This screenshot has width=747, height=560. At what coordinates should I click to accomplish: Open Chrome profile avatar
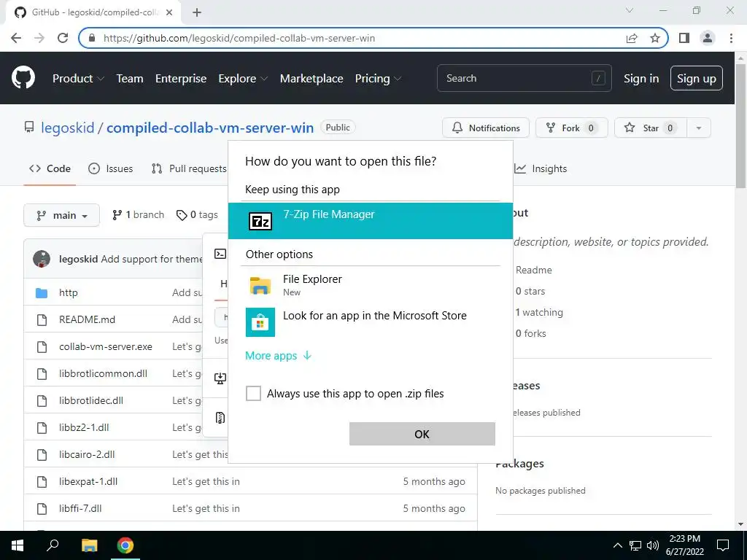(x=708, y=38)
